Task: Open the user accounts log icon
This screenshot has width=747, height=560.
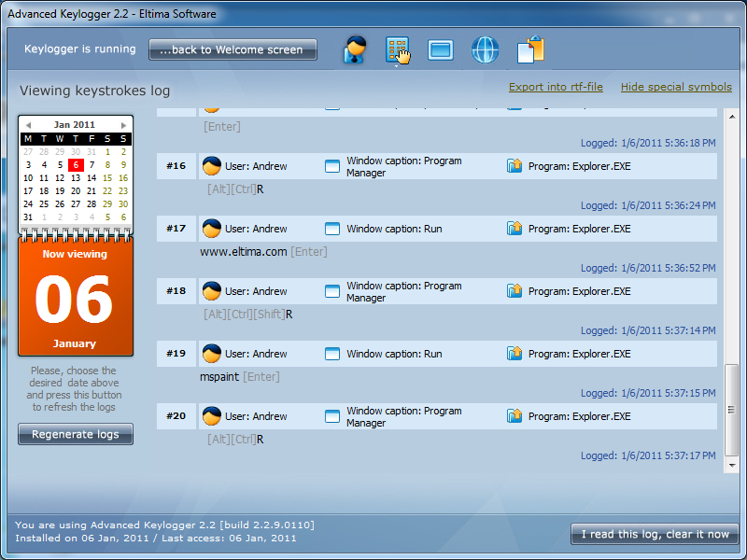Action: pyautogui.click(x=355, y=49)
